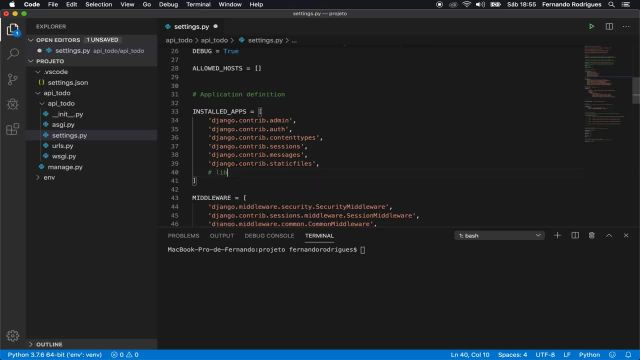Create new terminal with plus icon

557,236
